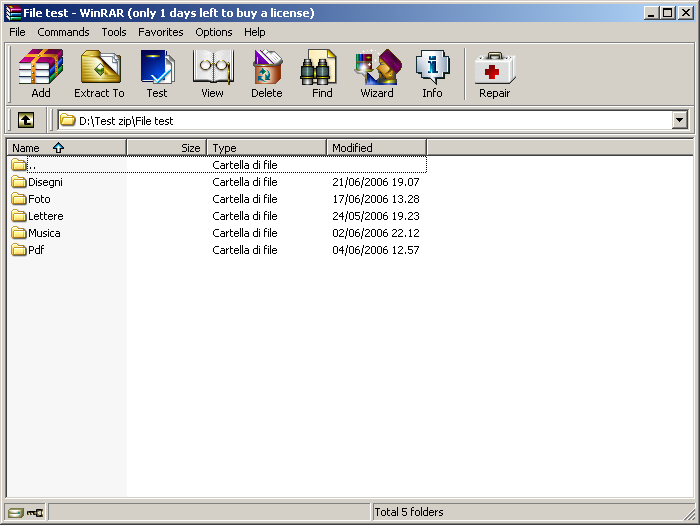
Task: Click the drive icon in status bar
Action: tap(16, 512)
